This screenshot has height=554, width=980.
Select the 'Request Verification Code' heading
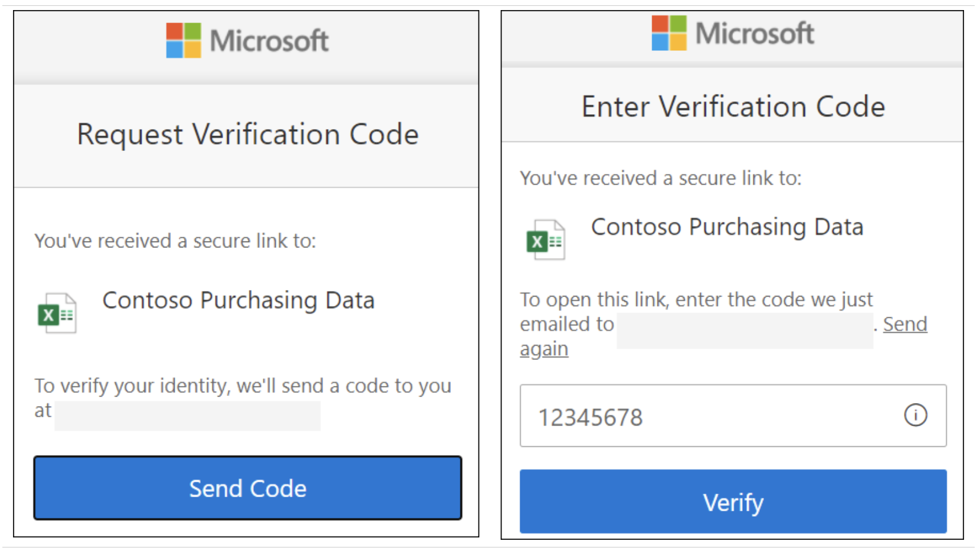click(247, 134)
